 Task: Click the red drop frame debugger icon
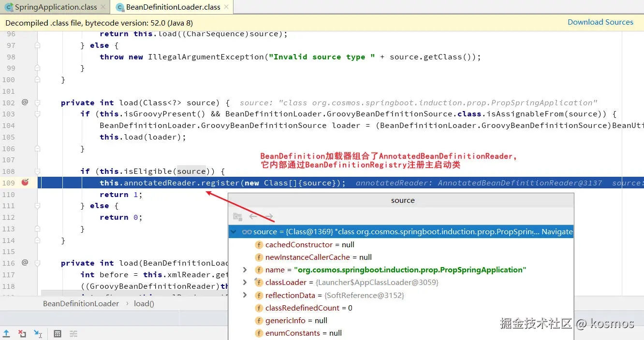point(22,333)
